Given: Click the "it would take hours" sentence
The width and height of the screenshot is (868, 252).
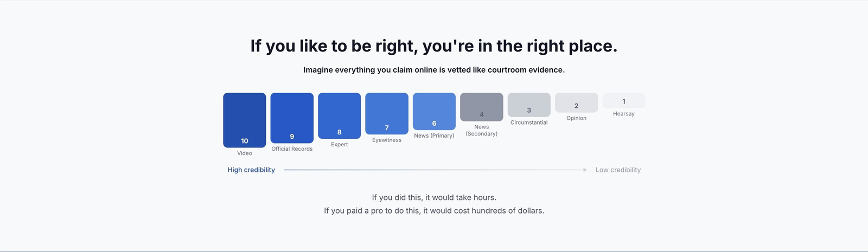Looking at the screenshot, I should point(434,198).
